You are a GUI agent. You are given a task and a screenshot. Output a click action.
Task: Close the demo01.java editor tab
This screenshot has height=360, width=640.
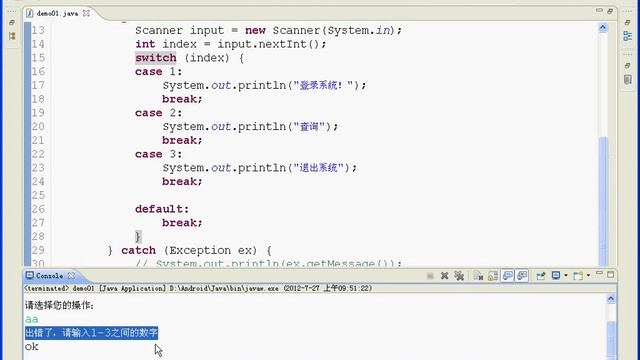tap(86, 13)
